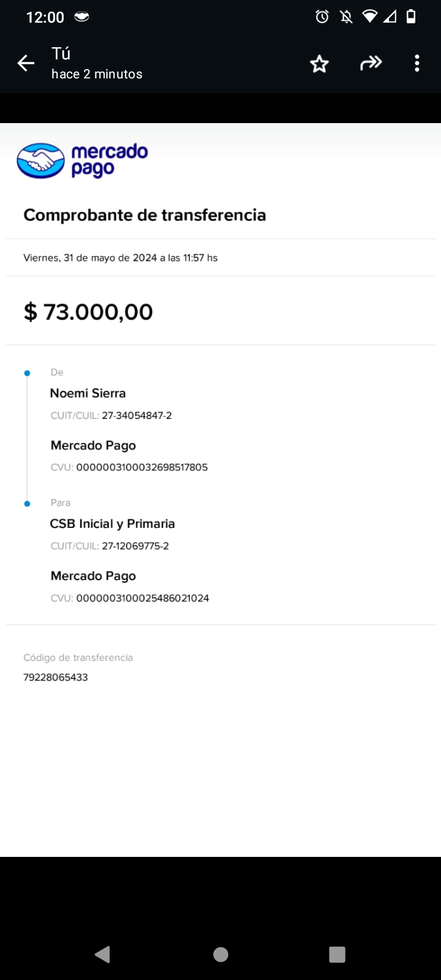Tap the battery status icon
The width and height of the screenshot is (441, 980).
pos(411,17)
